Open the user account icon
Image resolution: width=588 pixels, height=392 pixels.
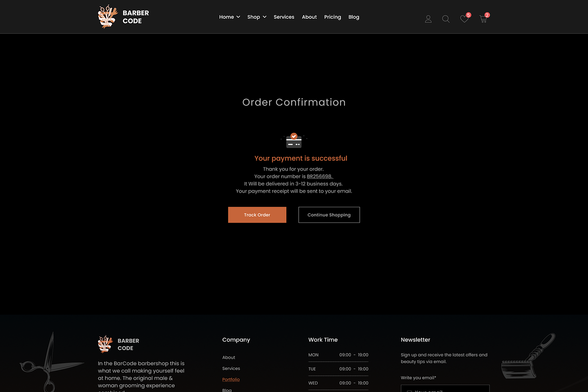pyautogui.click(x=428, y=19)
